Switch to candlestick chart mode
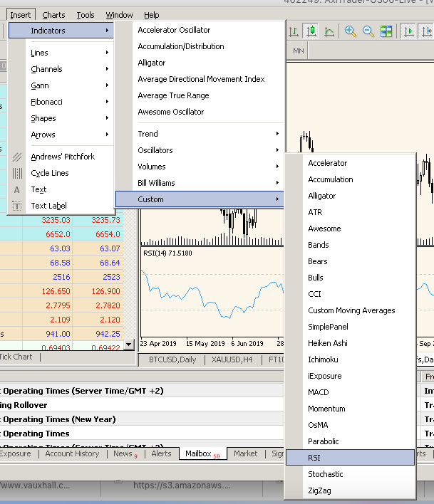434x504 pixels. pyautogui.click(x=311, y=31)
